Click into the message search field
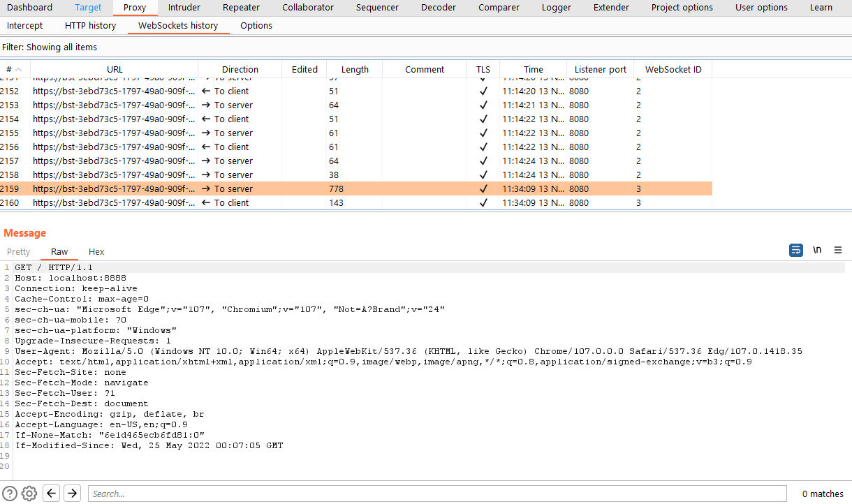The image size is (852, 504). (x=437, y=494)
